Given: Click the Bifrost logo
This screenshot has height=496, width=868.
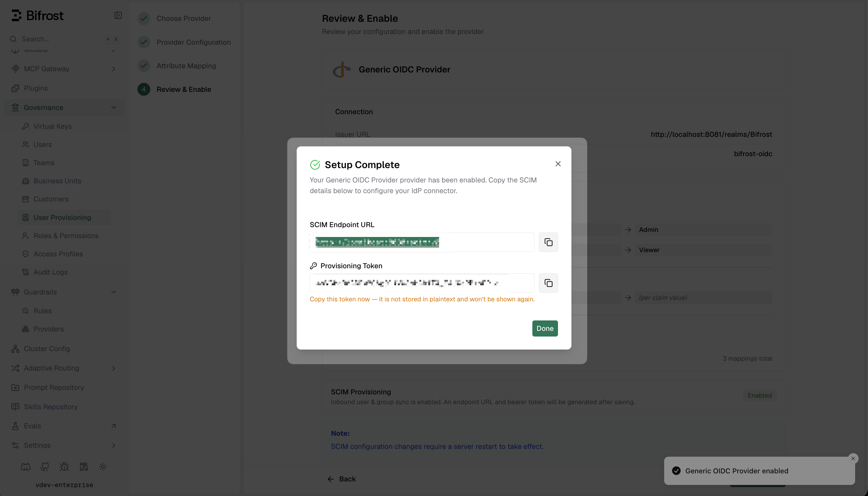Looking at the screenshot, I should [38, 15].
